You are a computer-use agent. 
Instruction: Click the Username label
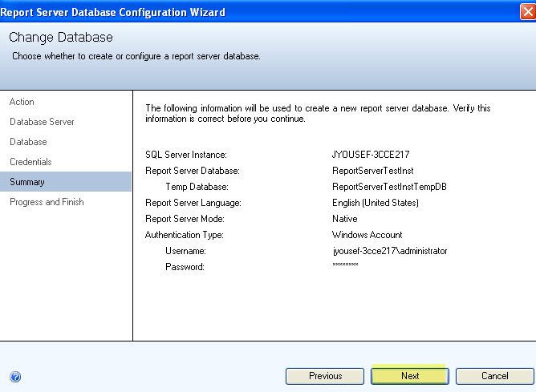click(185, 251)
